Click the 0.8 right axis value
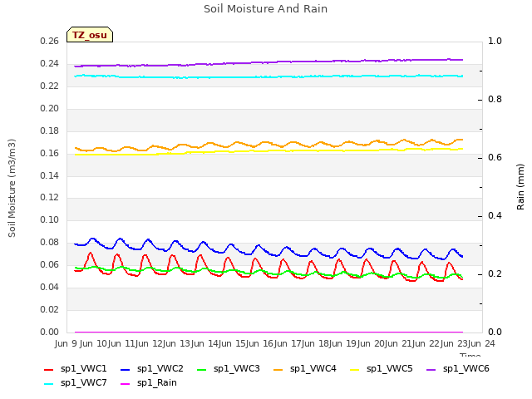Screen dimensions: 532x399 pyautogui.click(x=495, y=100)
